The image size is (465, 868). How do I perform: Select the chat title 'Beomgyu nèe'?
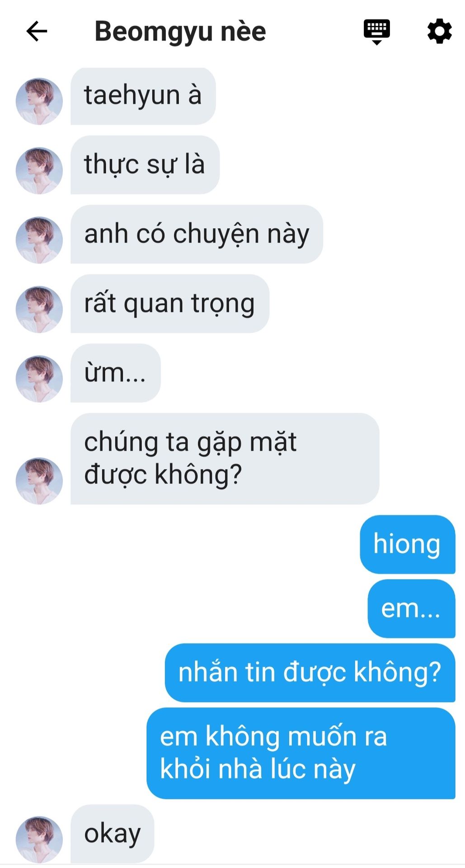tap(180, 31)
